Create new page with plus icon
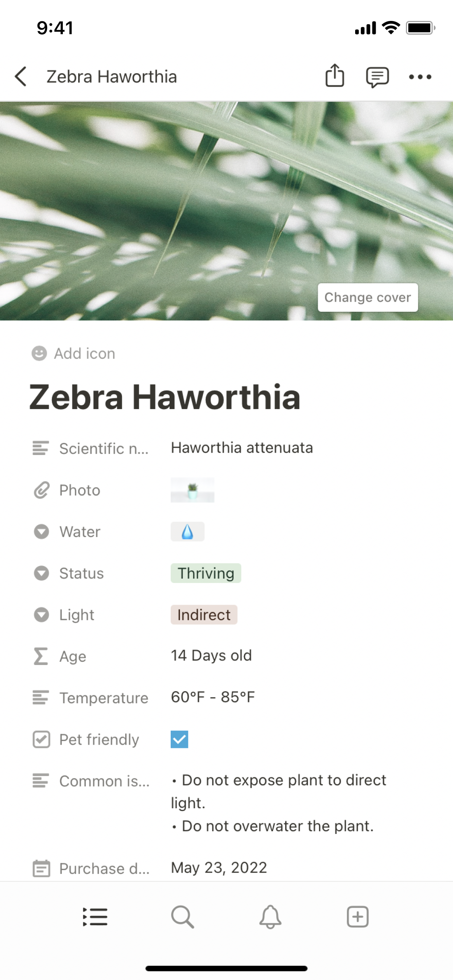453x980 pixels. click(x=358, y=917)
